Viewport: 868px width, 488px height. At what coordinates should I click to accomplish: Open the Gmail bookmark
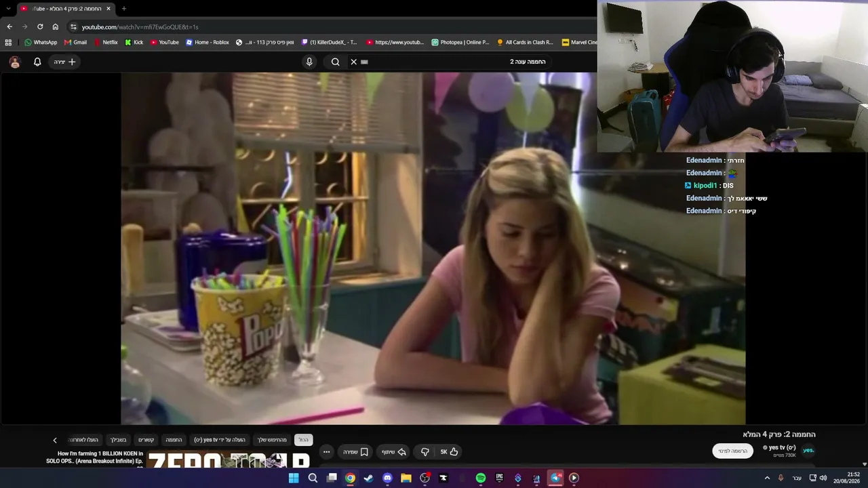coord(75,42)
